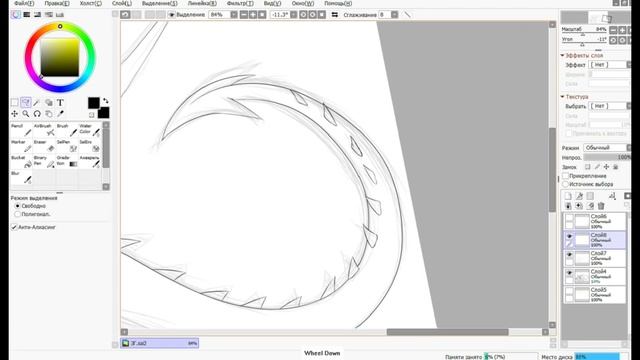
Task: Toggle 'Выделение' show selection checkbox
Action: [x=172, y=15]
